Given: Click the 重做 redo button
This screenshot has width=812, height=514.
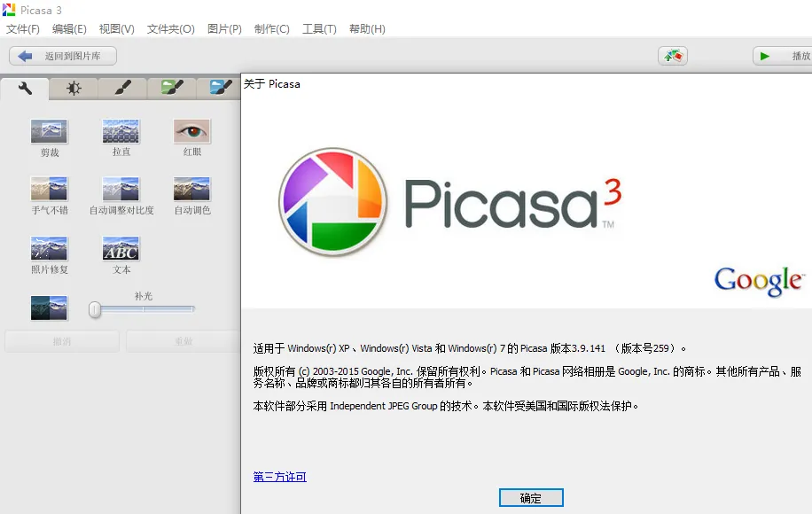Looking at the screenshot, I should click(183, 341).
